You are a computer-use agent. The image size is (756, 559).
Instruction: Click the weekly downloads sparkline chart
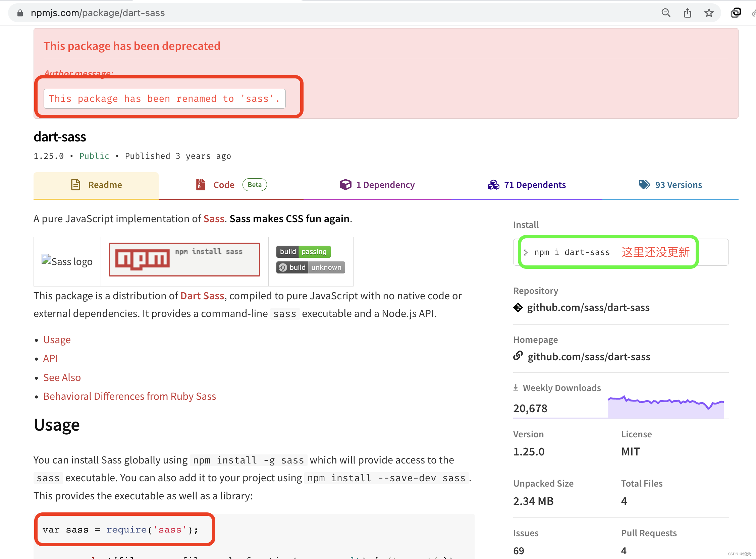pos(666,407)
